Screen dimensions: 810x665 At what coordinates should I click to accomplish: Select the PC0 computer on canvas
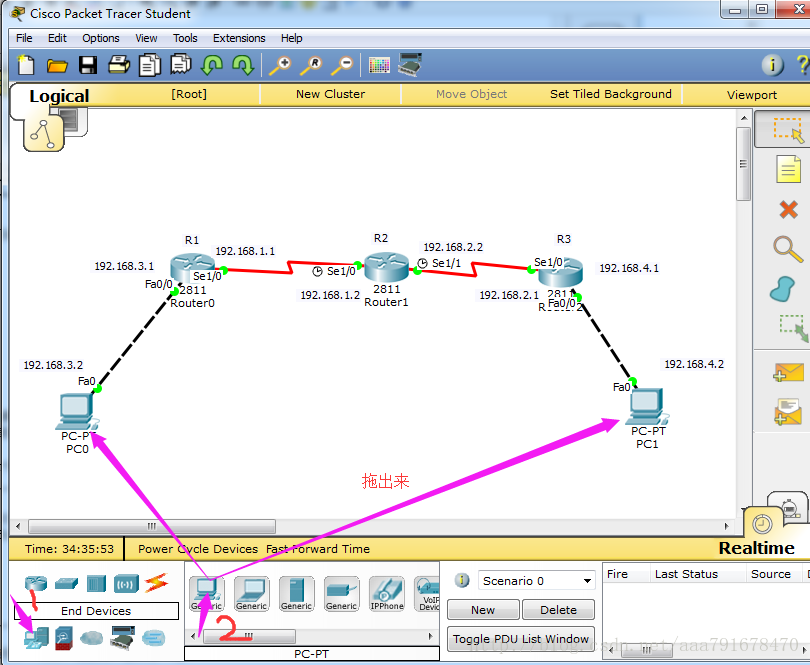[x=77, y=411]
